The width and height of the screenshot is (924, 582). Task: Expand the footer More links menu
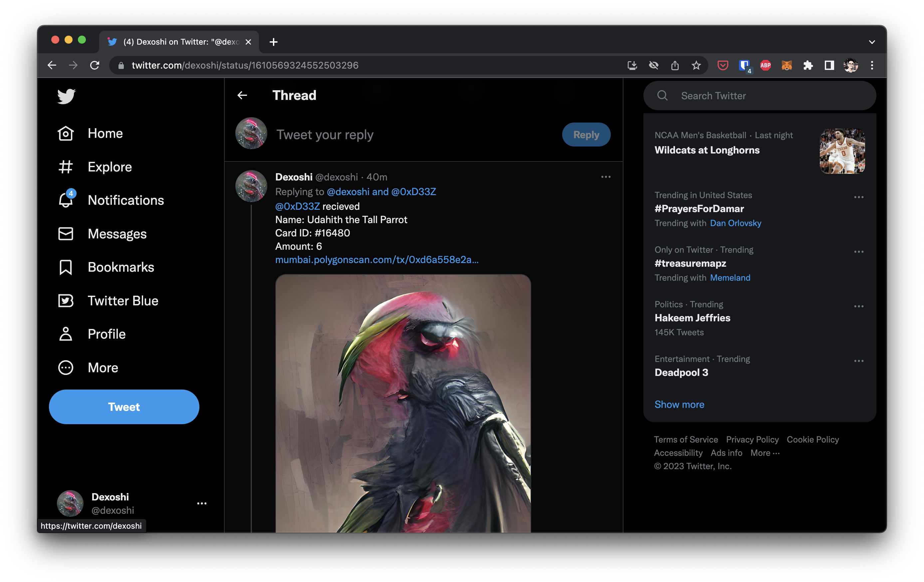point(765,453)
